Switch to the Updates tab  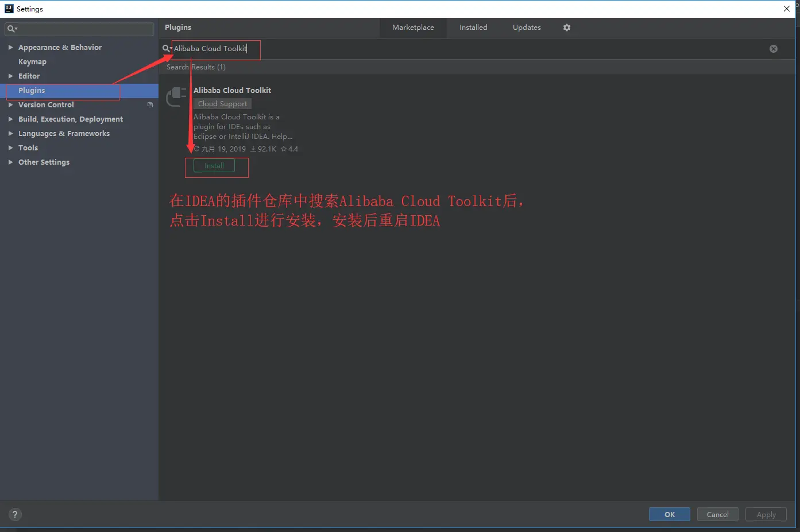527,28
